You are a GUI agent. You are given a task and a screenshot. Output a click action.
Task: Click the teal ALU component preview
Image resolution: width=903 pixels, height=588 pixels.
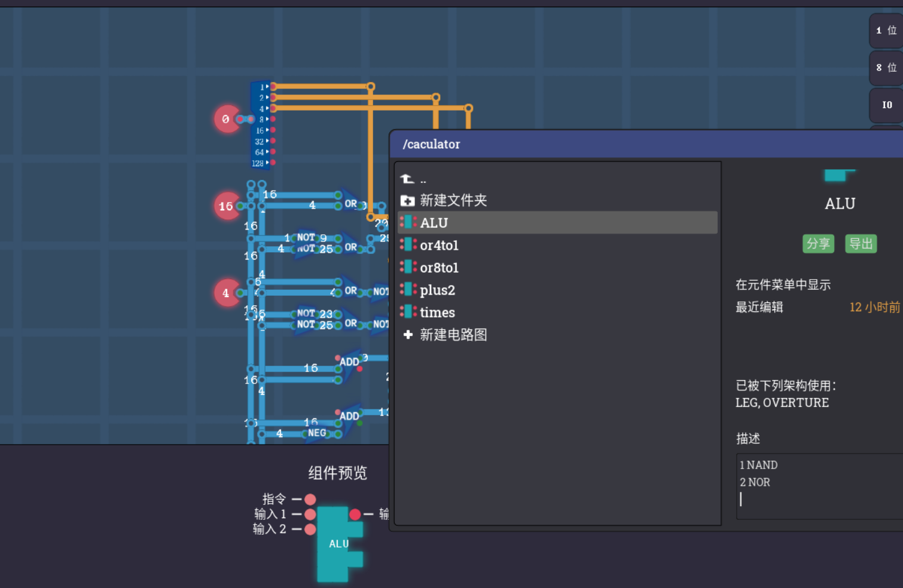coord(339,544)
